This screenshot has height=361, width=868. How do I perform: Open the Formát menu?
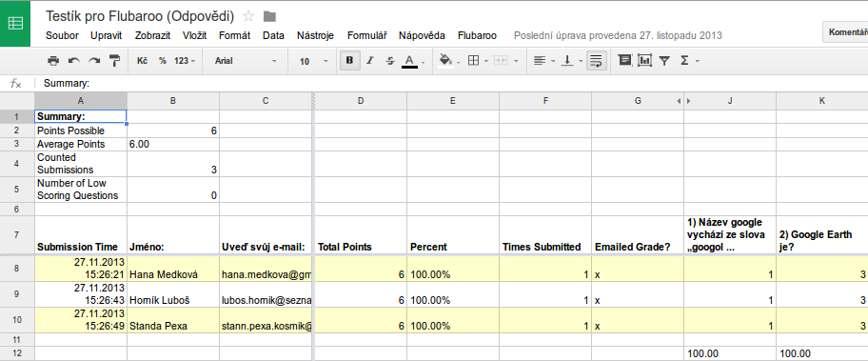235,35
